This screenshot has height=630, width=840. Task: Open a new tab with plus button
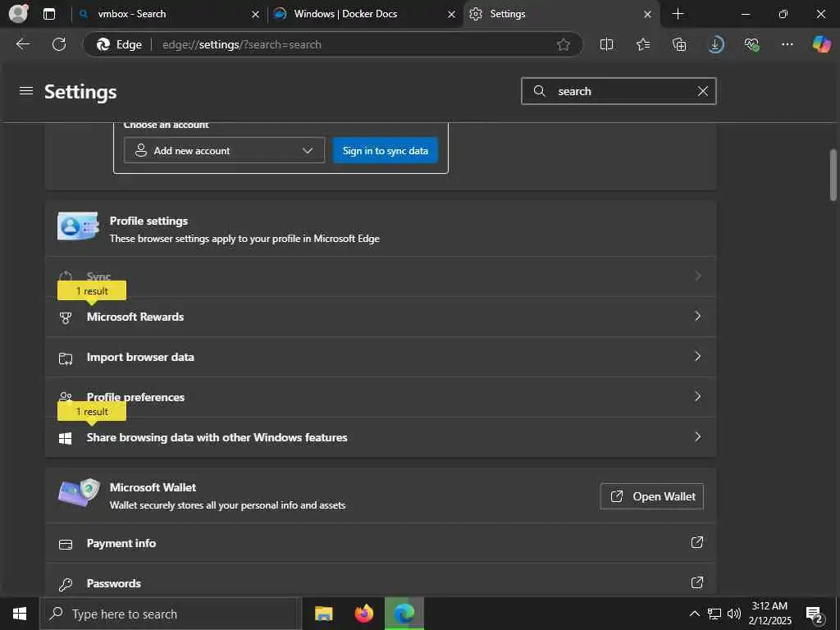click(x=678, y=14)
